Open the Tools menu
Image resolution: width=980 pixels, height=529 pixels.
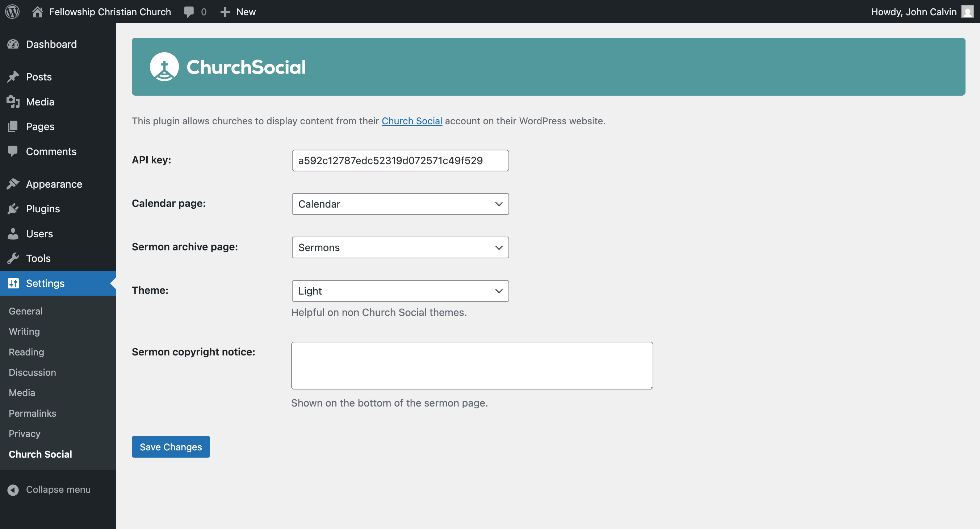point(38,258)
